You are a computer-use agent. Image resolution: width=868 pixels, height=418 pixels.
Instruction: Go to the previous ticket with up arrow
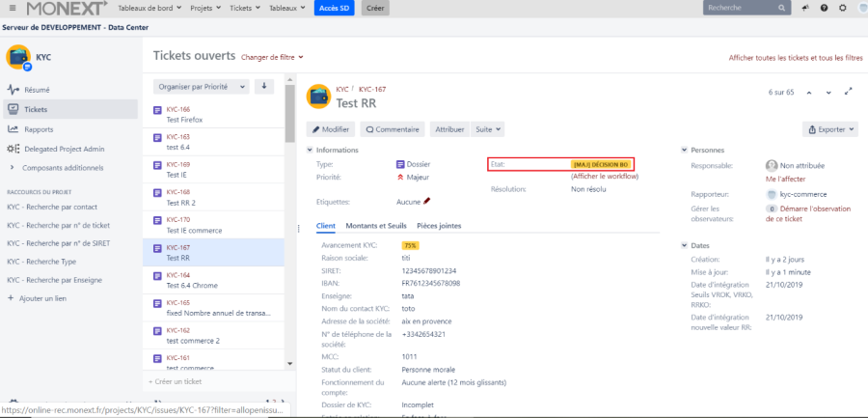pyautogui.click(x=808, y=93)
